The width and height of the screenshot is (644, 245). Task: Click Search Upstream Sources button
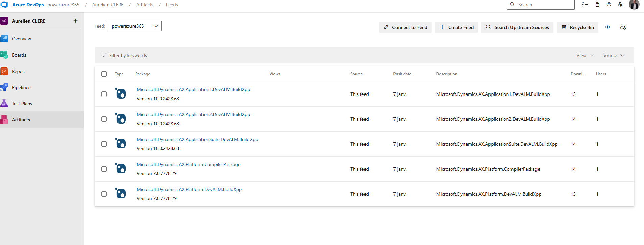click(x=517, y=27)
